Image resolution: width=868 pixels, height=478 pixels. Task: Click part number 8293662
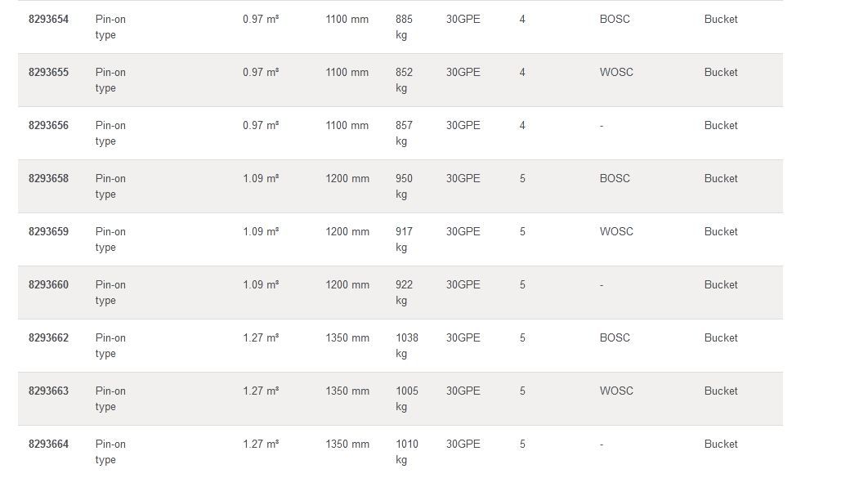pyautogui.click(x=48, y=337)
